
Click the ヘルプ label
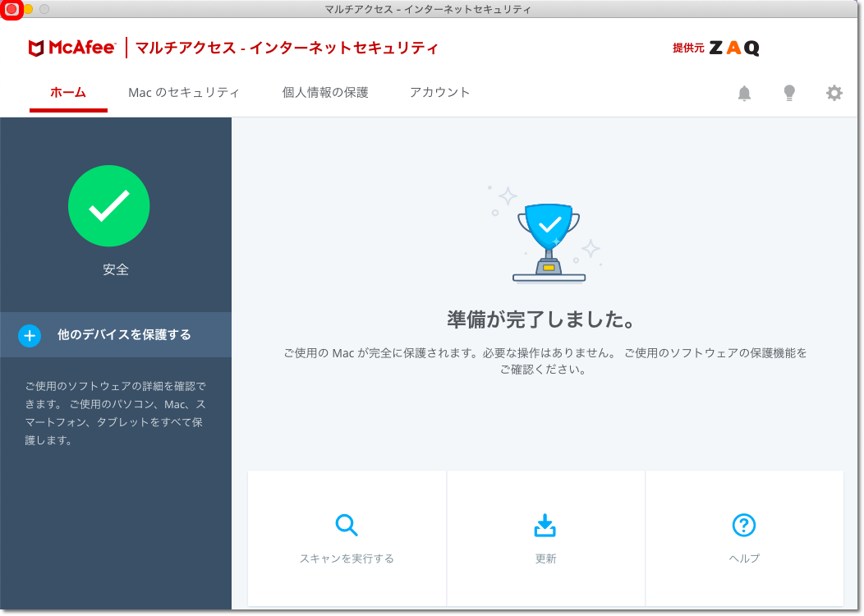coord(744,559)
